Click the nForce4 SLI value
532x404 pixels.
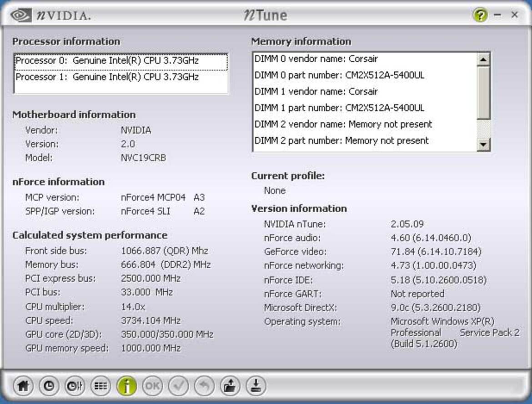pyautogui.click(x=145, y=211)
